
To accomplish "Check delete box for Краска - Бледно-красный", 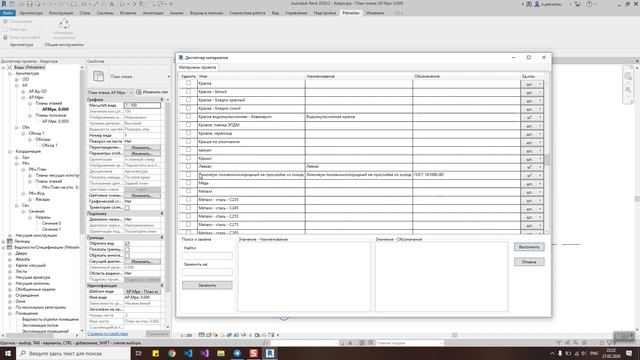I will tap(188, 100).
